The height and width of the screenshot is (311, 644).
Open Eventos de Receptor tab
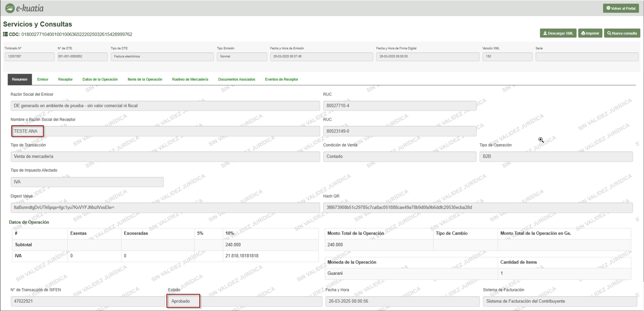tap(281, 79)
